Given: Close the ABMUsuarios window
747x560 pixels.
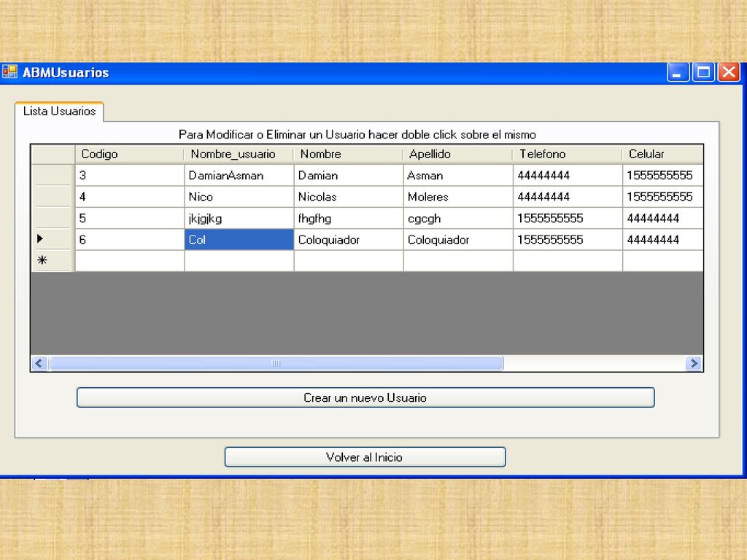Looking at the screenshot, I should [729, 72].
